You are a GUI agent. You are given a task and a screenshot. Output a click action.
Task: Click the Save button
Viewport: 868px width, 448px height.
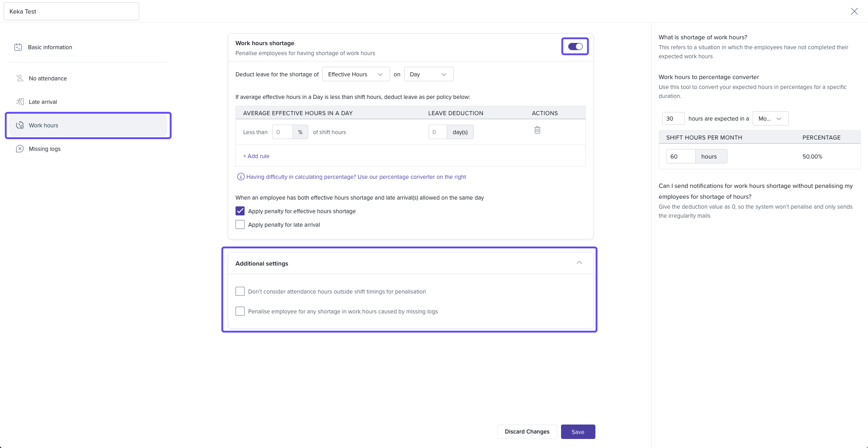(x=578, y=432)
